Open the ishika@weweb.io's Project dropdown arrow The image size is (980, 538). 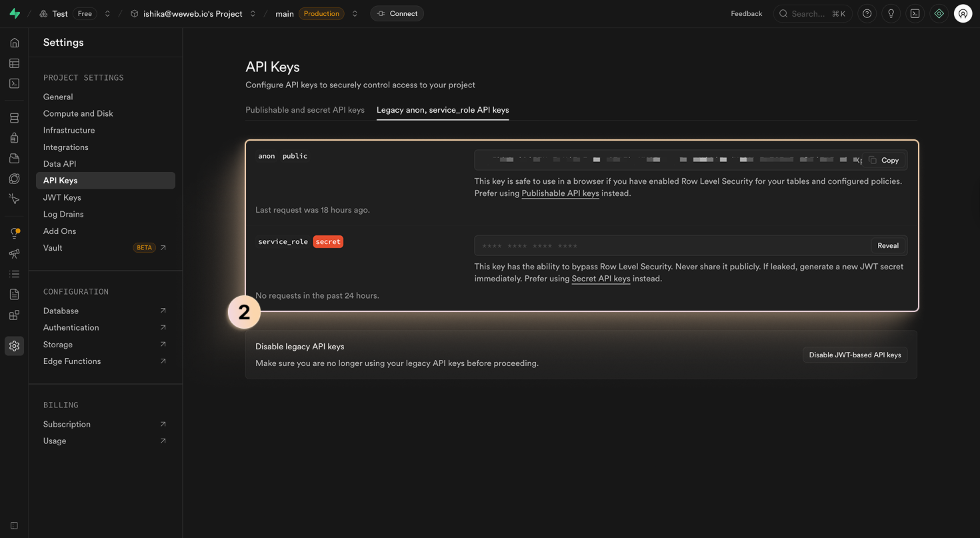tap(252, 13)
